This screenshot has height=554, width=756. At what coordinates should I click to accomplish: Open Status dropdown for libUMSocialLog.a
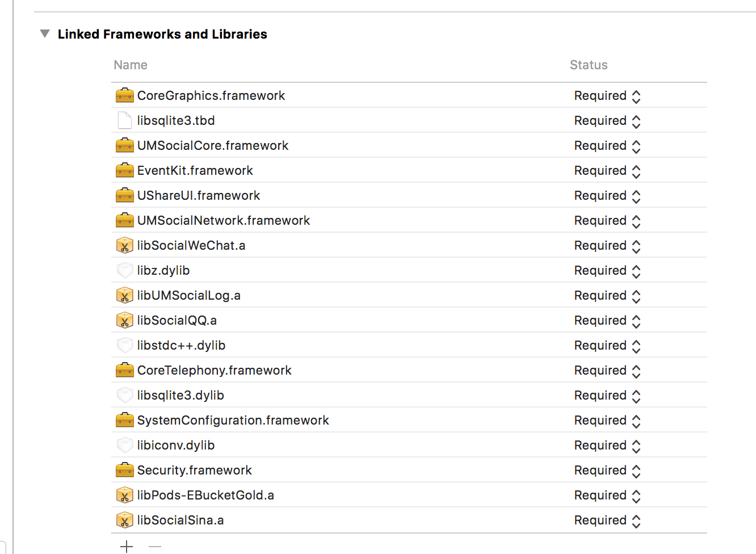tap(607, 296)
